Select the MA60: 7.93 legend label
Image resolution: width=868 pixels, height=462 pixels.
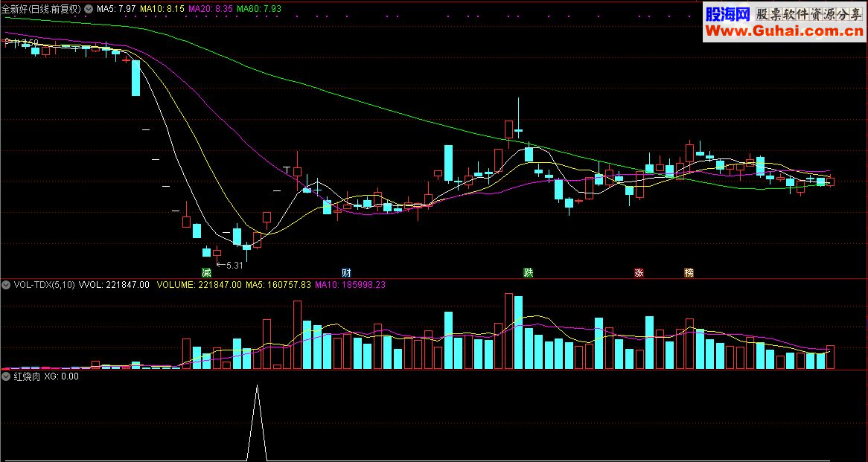(258, 9)
